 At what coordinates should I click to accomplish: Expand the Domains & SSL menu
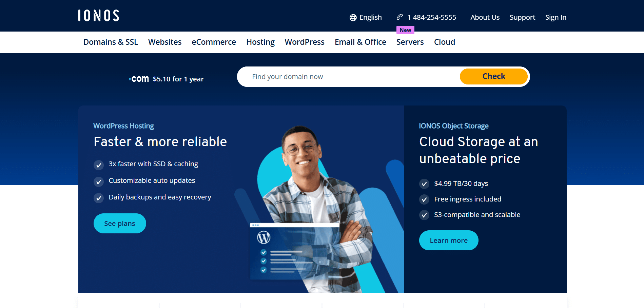(x=111, y=42)
